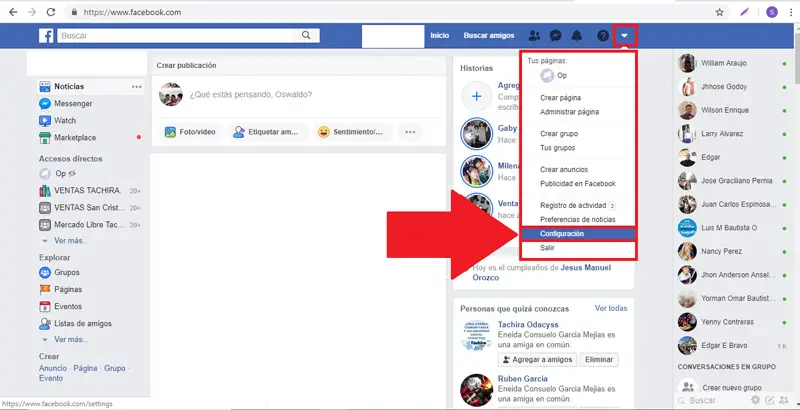Open chat settings gear icon
Viewport: 800px width, 410px height.
(x=755, y=400)
